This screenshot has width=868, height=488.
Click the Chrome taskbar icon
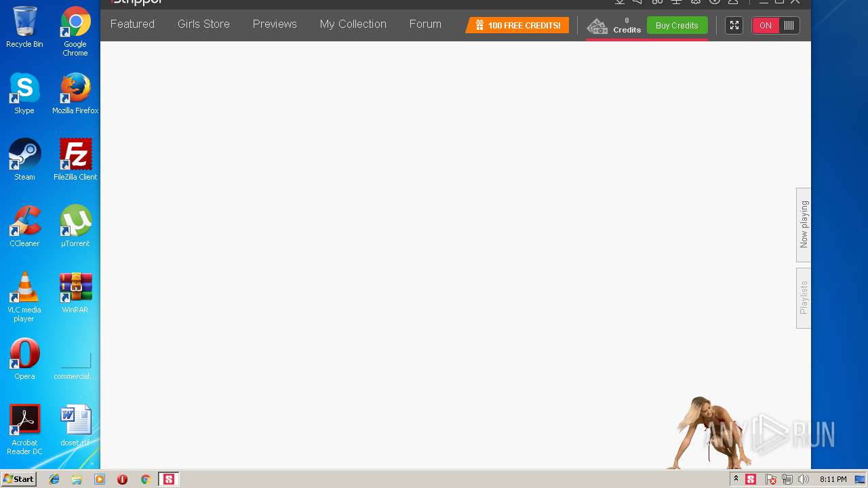coord(145,479)
